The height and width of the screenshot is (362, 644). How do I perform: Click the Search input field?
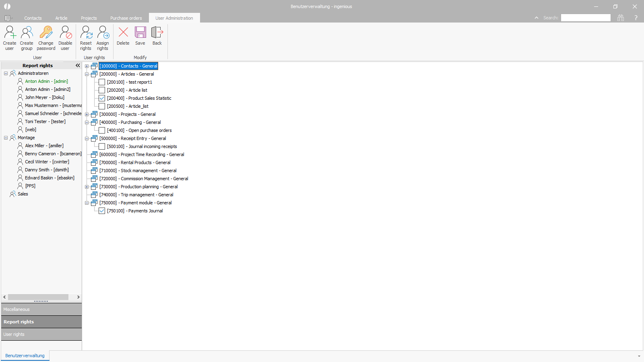(x=586, y=18)
